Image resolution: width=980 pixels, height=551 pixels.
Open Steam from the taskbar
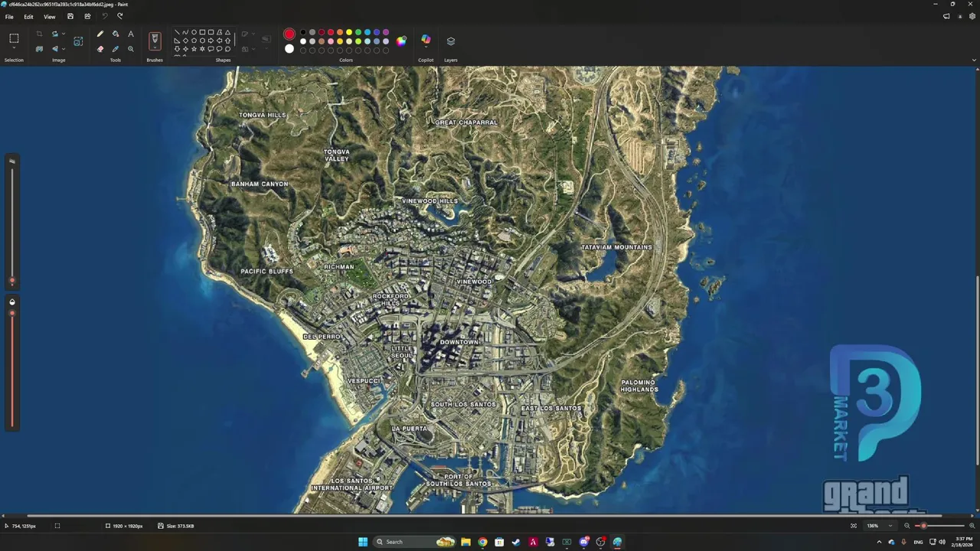(x=516, y=542)
